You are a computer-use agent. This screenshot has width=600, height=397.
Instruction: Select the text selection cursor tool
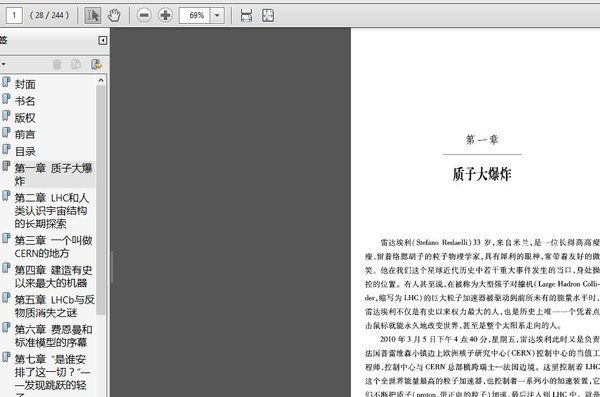coord(93,15)
